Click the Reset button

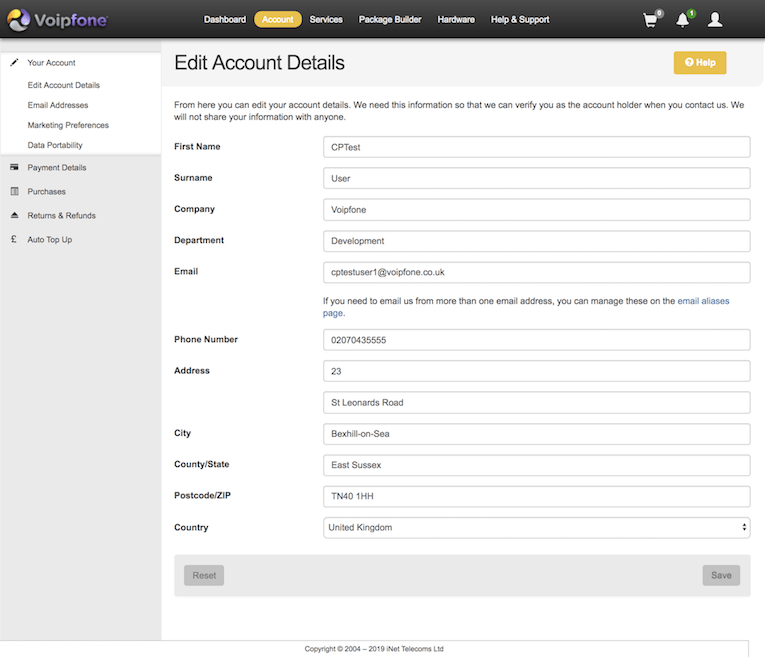pos(204,576)
